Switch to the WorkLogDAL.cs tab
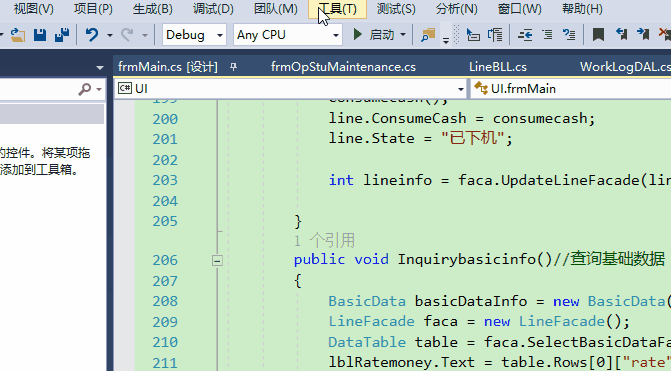 tap(625, 67)
